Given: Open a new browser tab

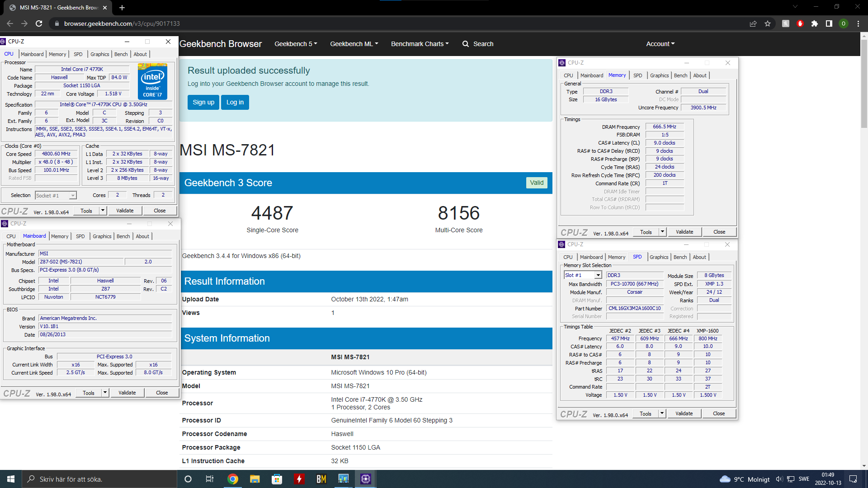Looking at the screenshot, I should [x=122, y=8].
